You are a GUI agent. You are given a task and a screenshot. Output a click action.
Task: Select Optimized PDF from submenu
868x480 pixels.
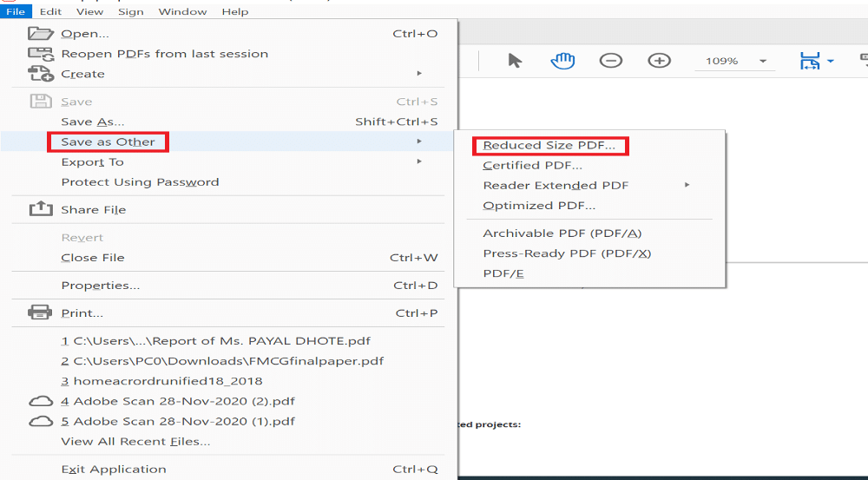click(539, 206)
